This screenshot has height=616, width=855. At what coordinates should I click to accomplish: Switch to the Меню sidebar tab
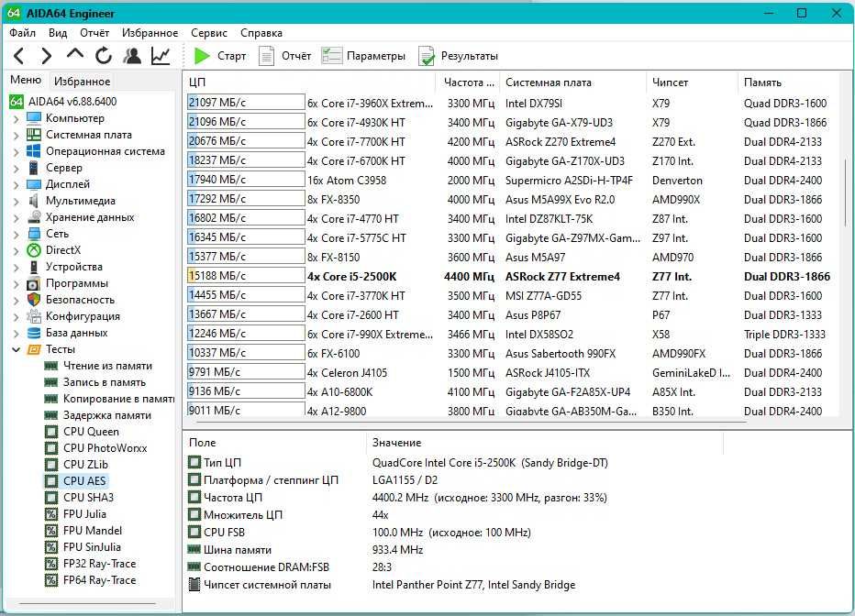click(x=26, y=80)
